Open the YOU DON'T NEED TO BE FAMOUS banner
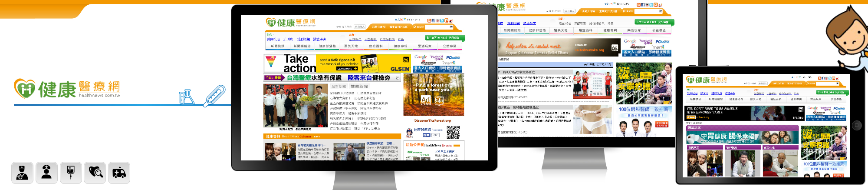 [x=745, y=113]
